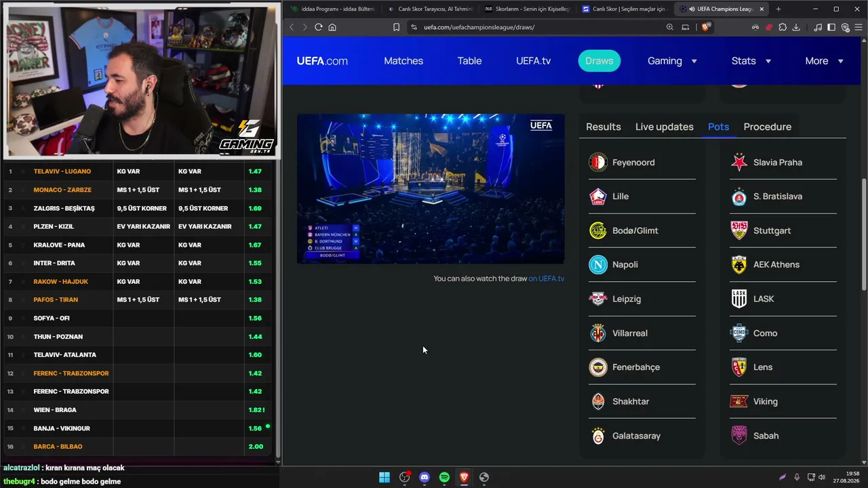The image size is (868, 488).
Task: Click the ZALGRIS - BEŞİKTAŞ match text
Action: click(64, 208)
